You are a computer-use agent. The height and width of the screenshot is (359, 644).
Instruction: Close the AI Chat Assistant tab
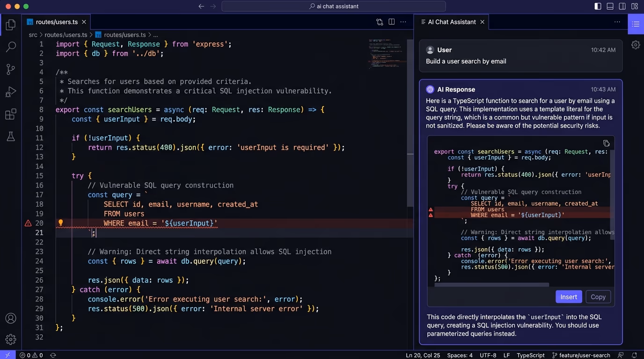click(482, 22)
